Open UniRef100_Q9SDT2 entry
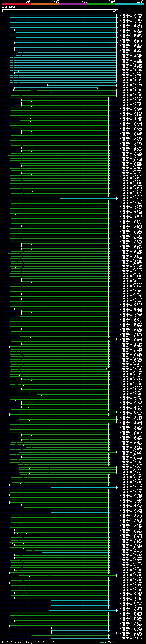The height and width of the screenshot is (644, 146). tap(131, 40)
